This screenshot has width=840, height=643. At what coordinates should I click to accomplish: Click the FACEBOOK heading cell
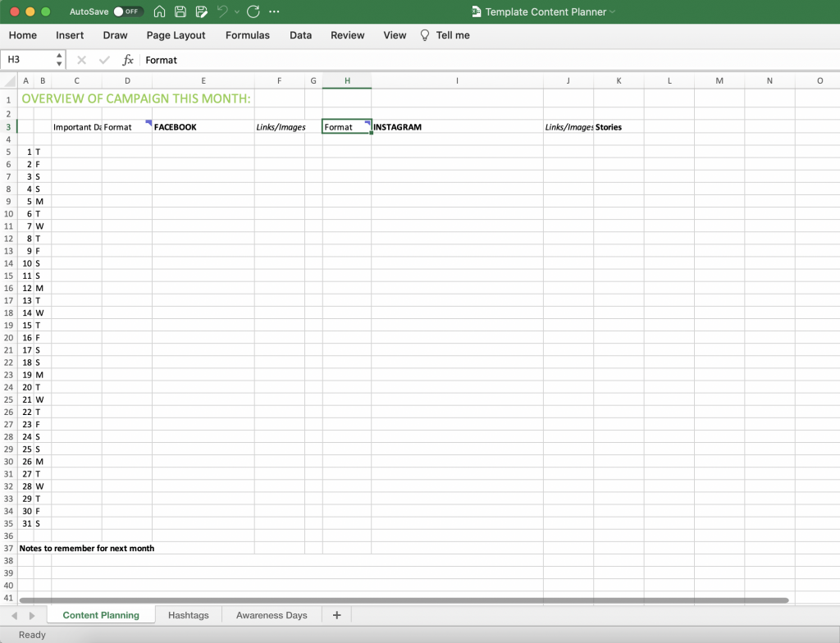[x=203, y=127]
